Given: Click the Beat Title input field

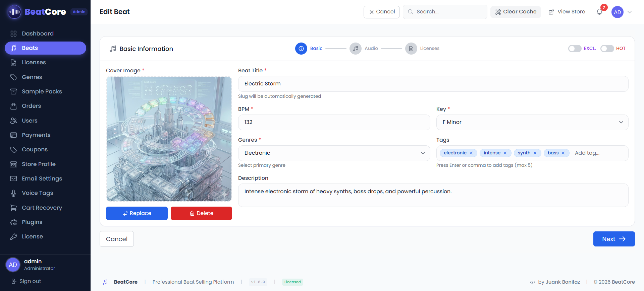Looking at the screenshot, I should 433,84.
